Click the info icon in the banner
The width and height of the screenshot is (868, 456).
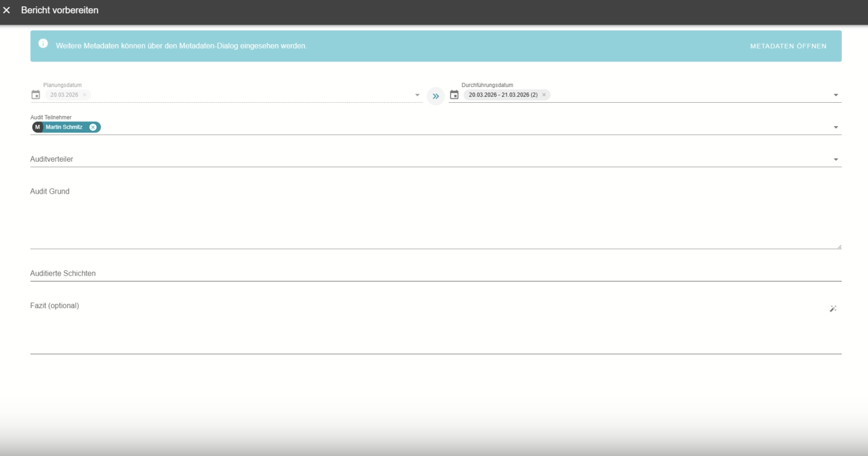[x=43, y=43]
